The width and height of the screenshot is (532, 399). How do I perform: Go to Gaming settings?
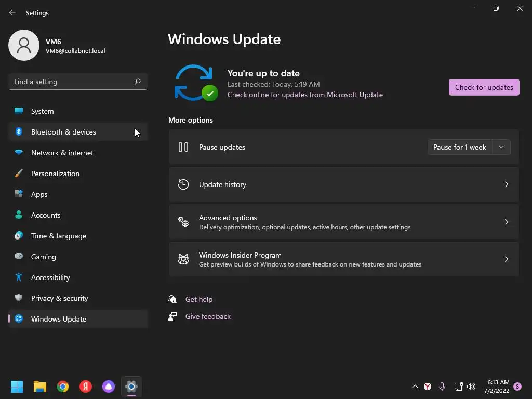click(78, 256)
